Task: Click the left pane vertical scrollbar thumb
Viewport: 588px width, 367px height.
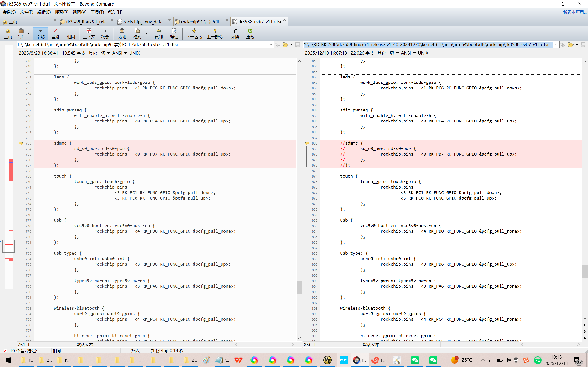Action: (299, 287)
